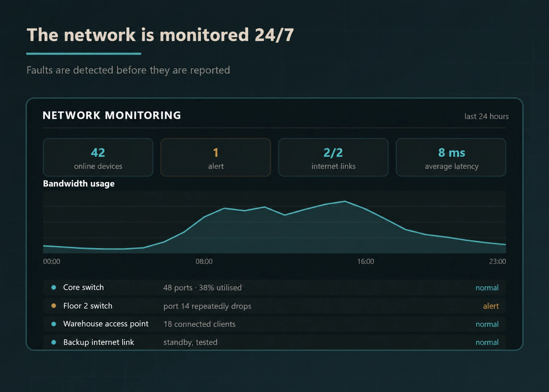Click the NETWORK MONITORING panel title
Image resolution: width=549 pixels, height=392 pixels.
coord(112,115)
